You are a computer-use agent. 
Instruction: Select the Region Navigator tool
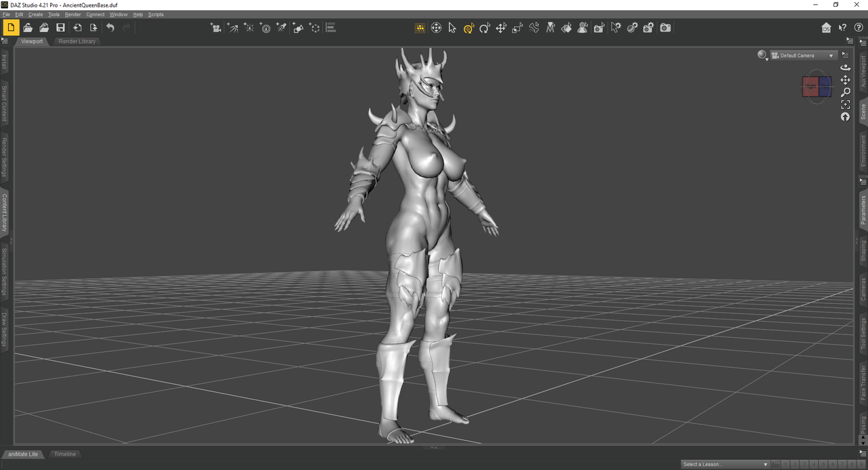coord(583,28)
